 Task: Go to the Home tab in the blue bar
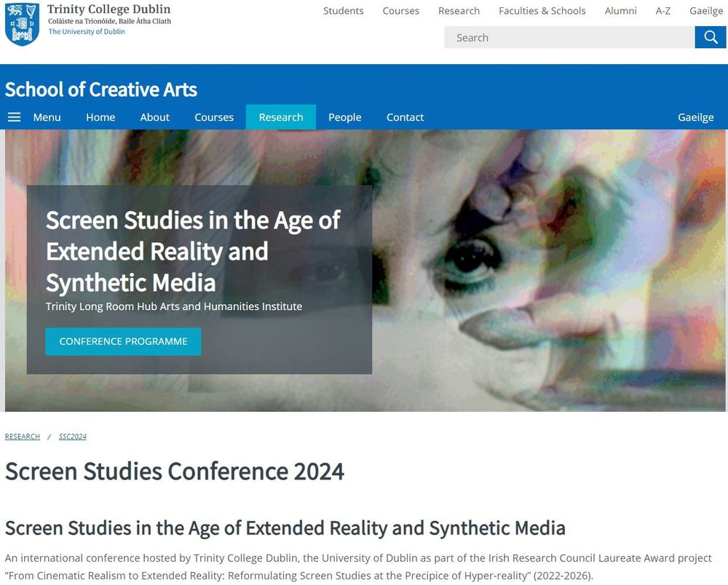pyautogui.click(x=100, y=117)
